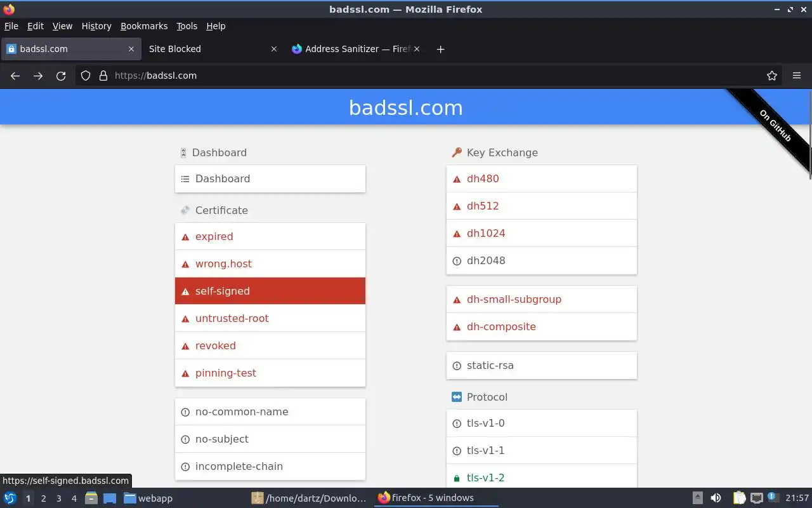The image size is (812, 508).
Task: Open the dh2048 key exchange test
Action: 542,261
